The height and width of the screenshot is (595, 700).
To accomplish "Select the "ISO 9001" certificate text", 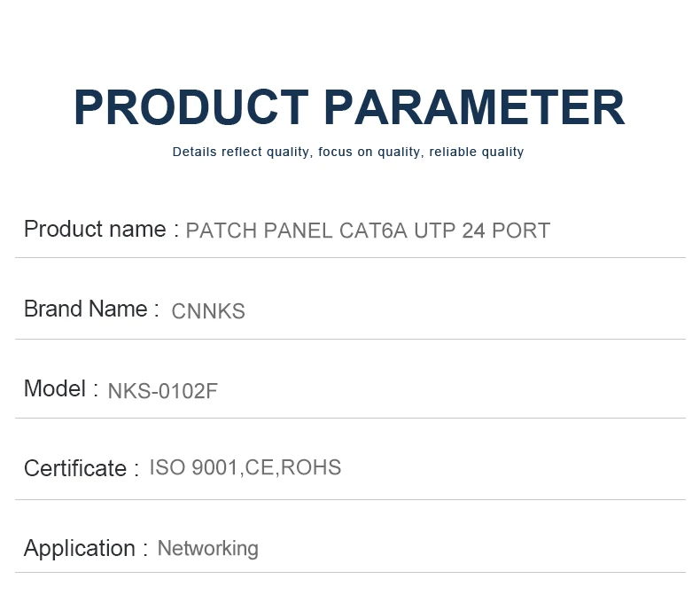I will click(x=194, y=468).
